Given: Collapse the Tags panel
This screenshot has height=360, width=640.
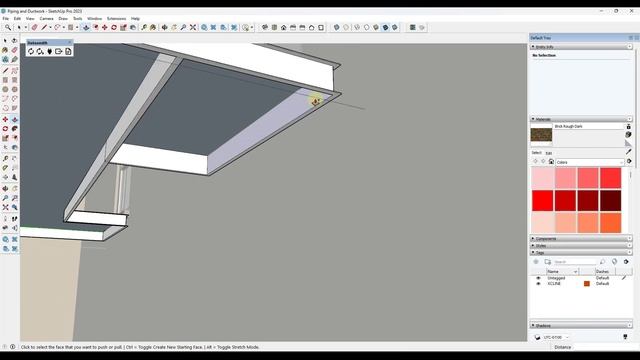Looking at the screenshot, I should click(x=533, y=253).
